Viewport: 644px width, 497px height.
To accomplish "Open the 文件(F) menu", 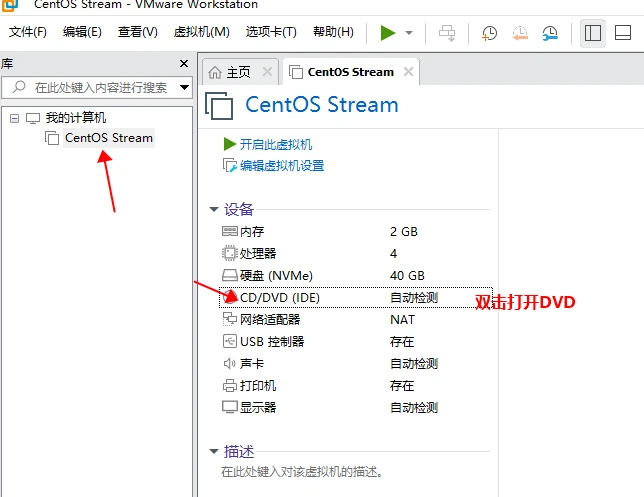I will pyautogui.click(x=28, y=32).
